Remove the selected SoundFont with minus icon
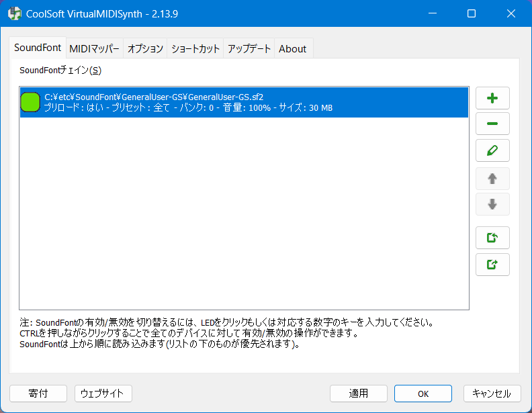The height and width of the screenshot is (413, 532). [x=492, y=124]
